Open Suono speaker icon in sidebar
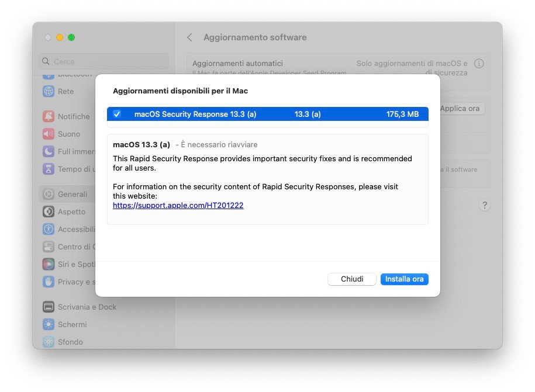Image resolution: width=535 pixels, height=392 pixels. [x=49, y=134]
